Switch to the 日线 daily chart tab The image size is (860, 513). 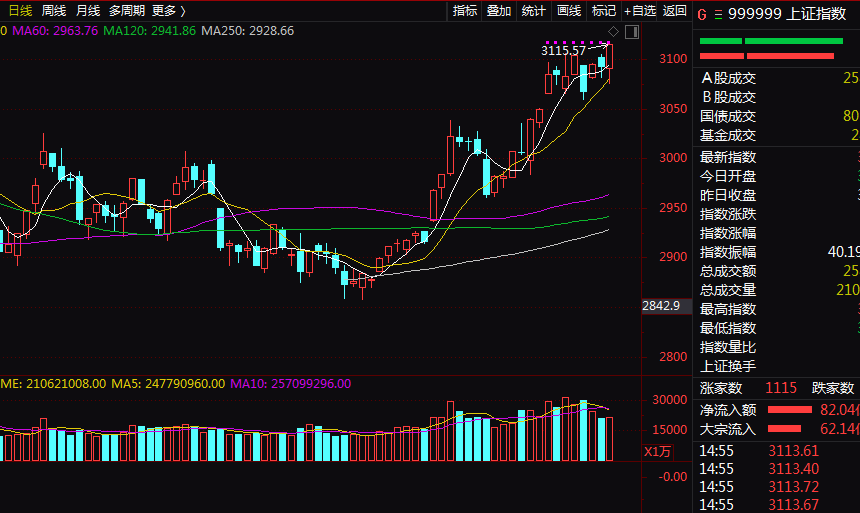pyautogui.click(x=20, y=10)
